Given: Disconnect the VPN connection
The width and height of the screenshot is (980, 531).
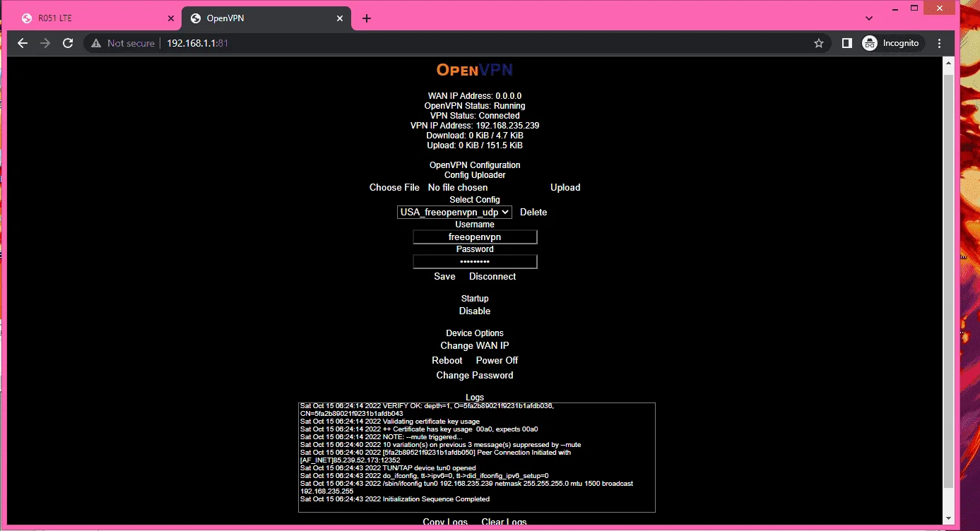Looking at the screenshot, I should (492, 277).
